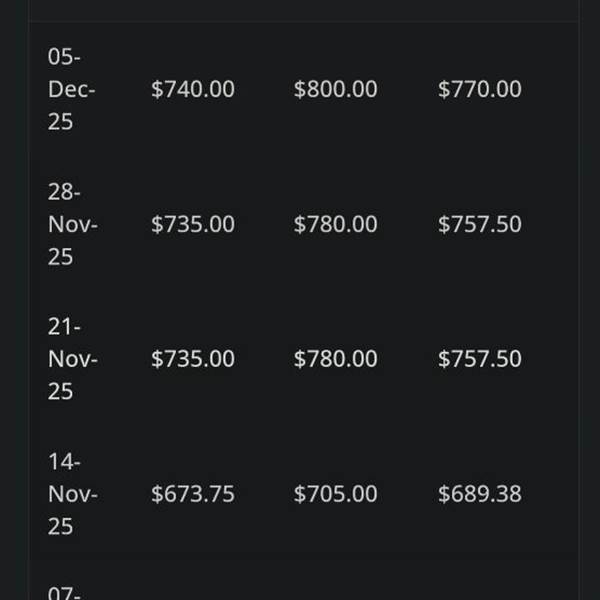The width and height of the screenshot is (600, 600).
Task: Select $757.50 in the 28-Nov-25 row
Action: tap(479, 224)
